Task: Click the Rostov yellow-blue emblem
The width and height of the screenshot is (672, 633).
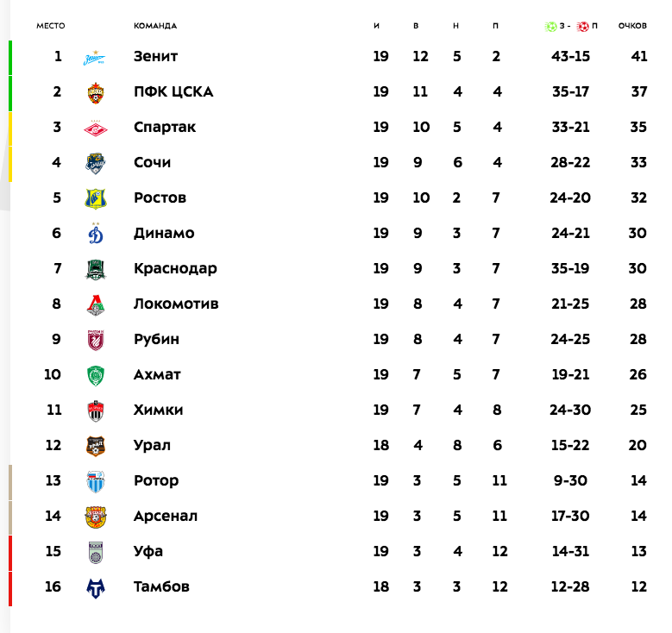Action: click(96, 198)
